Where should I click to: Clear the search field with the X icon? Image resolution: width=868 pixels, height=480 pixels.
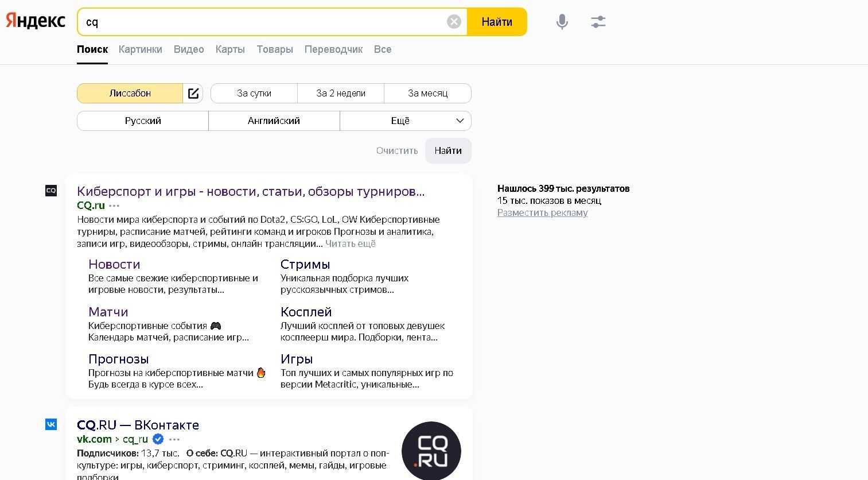454,22
